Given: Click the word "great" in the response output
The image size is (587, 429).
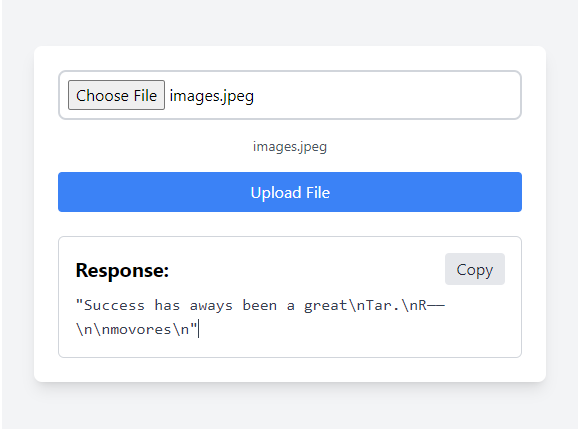Looking at the screenshot, I should (325, 306).
